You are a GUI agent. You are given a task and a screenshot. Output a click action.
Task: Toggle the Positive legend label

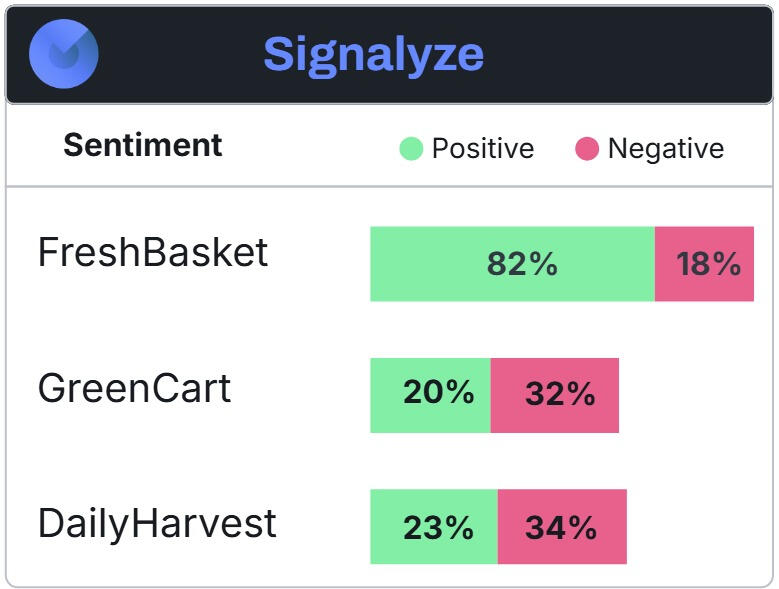click(482, 149)
